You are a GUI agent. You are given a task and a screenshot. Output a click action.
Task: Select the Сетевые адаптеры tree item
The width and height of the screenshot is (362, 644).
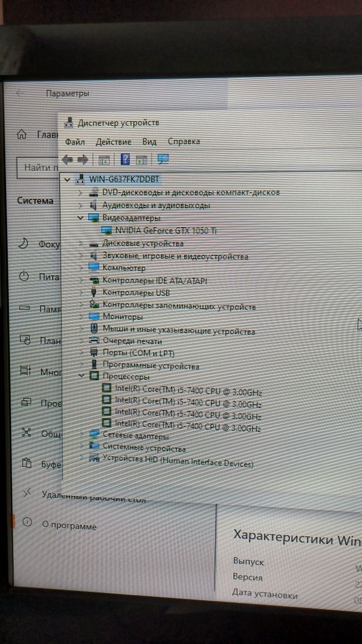(x=135, y=436)
